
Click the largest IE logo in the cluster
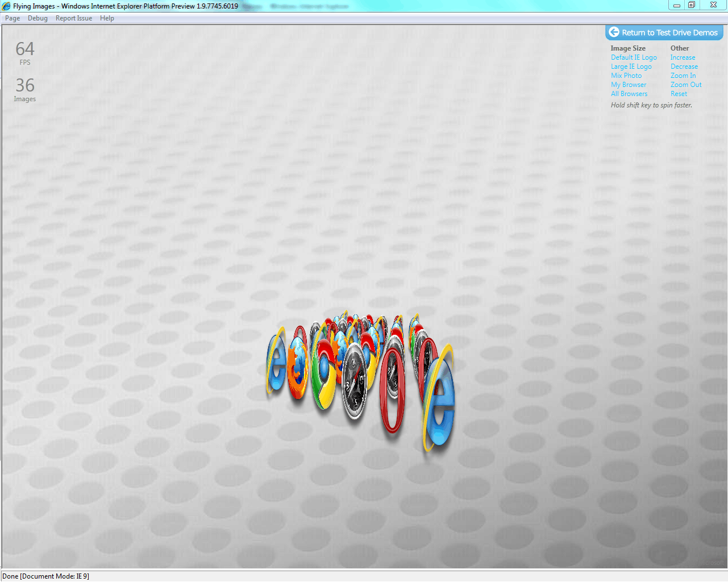pyautogui.click(x=438, y=399)
